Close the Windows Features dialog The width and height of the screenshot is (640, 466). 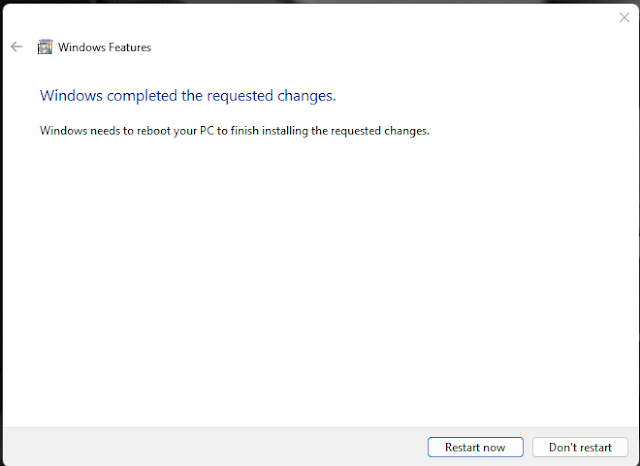[624, 18]
